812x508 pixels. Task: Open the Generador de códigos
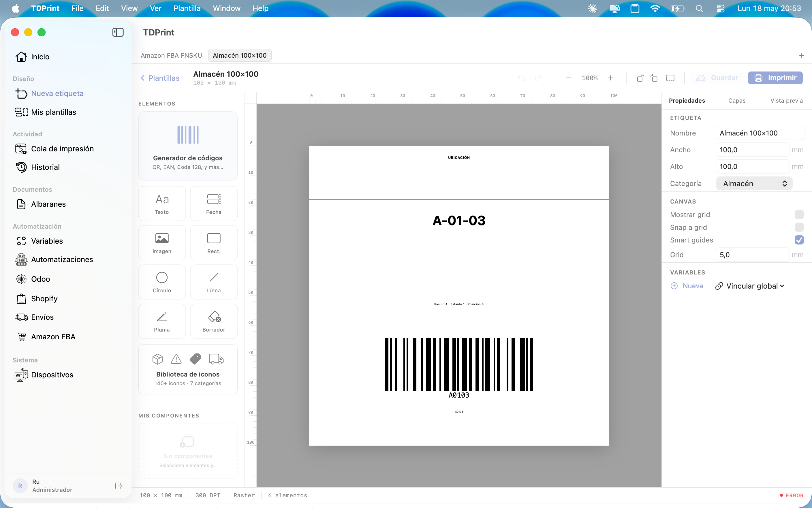(x=188, y=146)
